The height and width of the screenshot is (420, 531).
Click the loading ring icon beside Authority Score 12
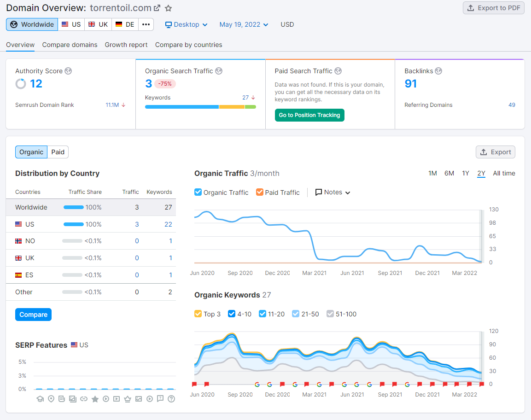click(x=21, y=84)
